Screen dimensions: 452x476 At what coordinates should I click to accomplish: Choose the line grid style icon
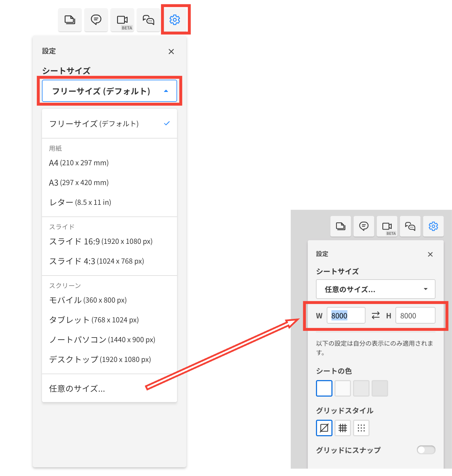343,428
